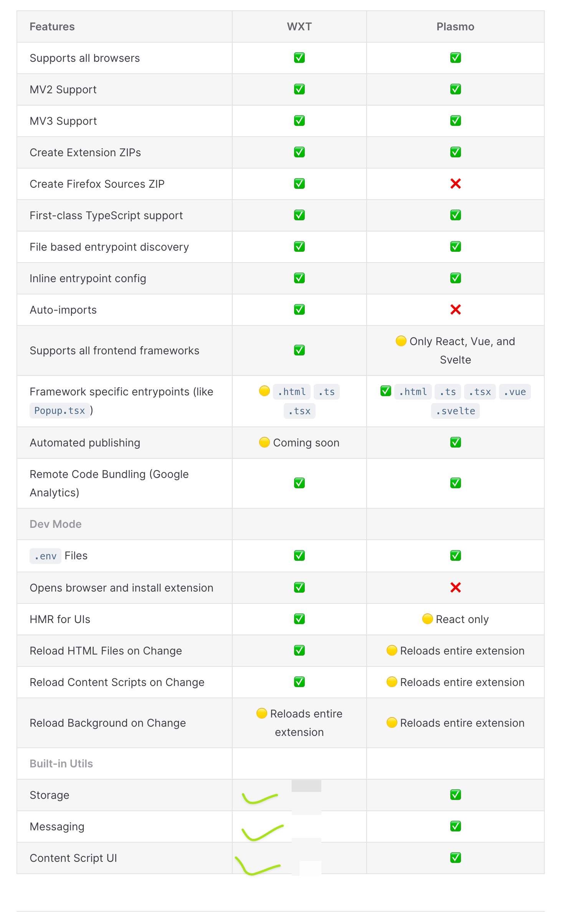The width and height of the screenshot is (562, 924).
Task: Click yellow circle next to React only
Action: [x=427, y=619]
